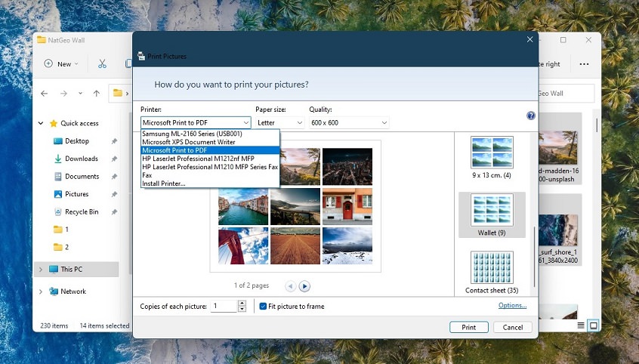Expand Network in the sidebar
The height and width of the screenshot is (364, 639).
(x=41, y=292)
